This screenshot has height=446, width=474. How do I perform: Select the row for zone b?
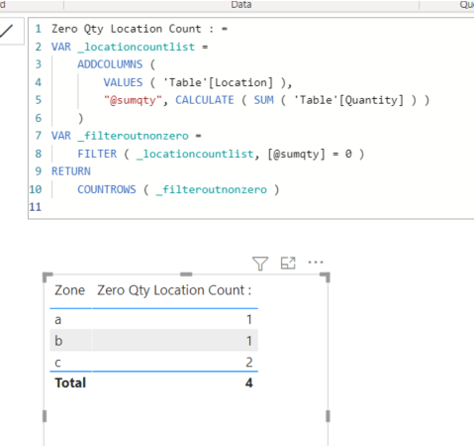point(154,341)
